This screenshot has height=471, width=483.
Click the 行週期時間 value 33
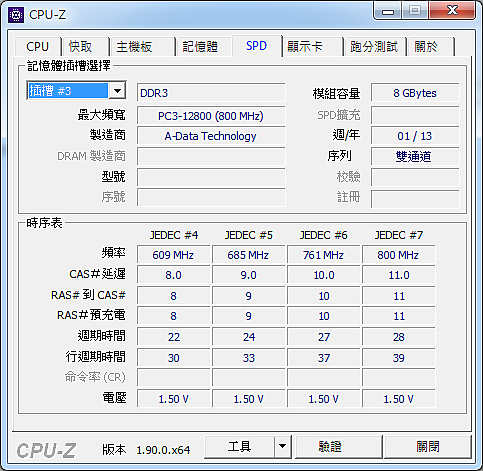coord(248,358)
